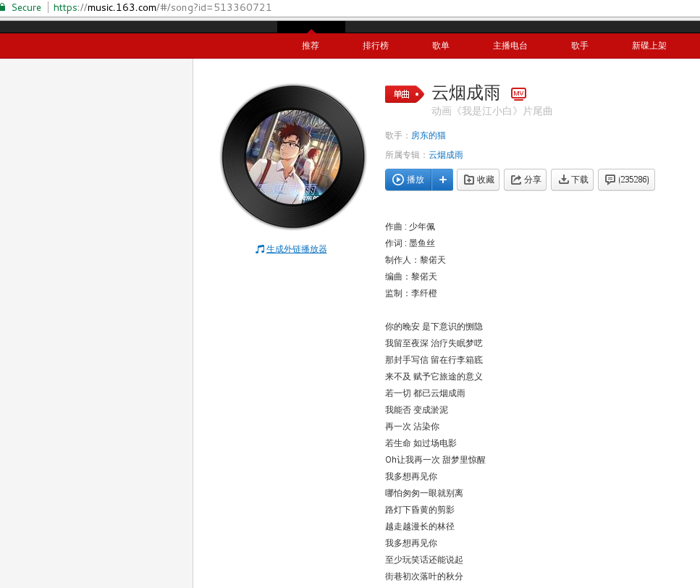The image size is (700, 588).
Task: Click the browser address bar URL
Action: 162,7
